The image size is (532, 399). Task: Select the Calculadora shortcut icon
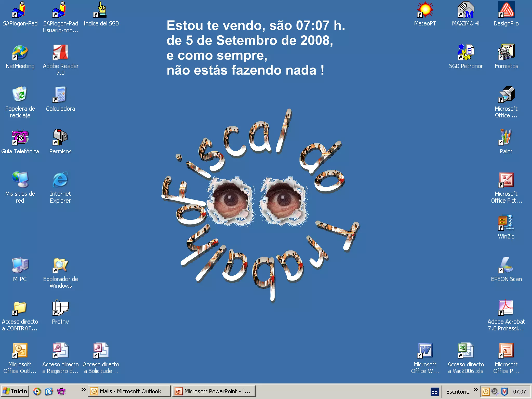pyautogui.click(x=60, y=95)
